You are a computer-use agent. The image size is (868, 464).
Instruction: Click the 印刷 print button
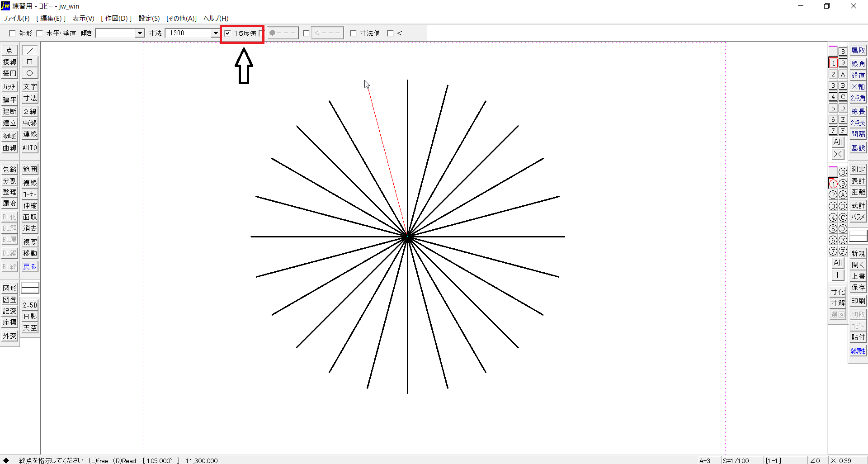point(858,301)
